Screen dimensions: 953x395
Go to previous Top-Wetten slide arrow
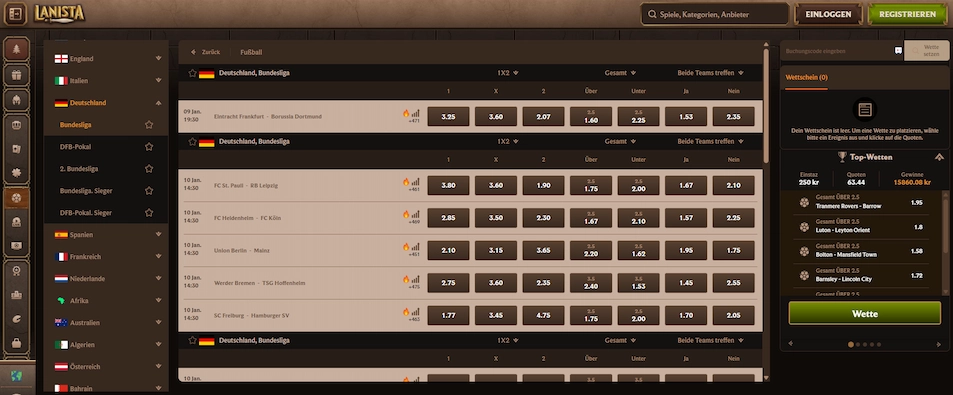coord(790,344)
